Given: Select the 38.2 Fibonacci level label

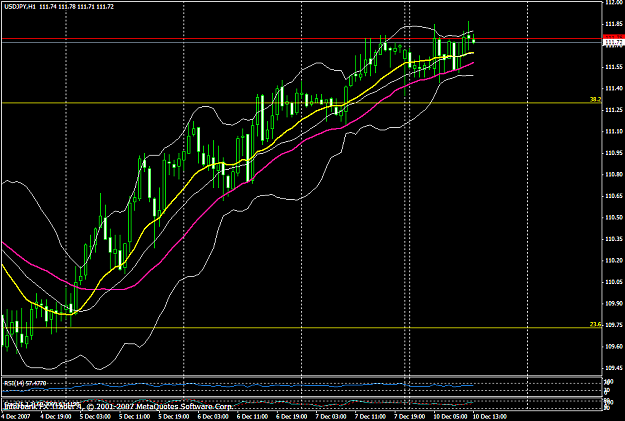Looking at the screenshot, I should (x=595, y=100).
